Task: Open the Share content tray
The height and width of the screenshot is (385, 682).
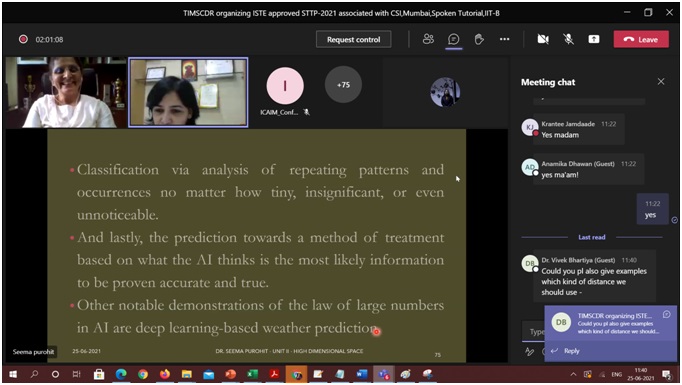Action: (x=594, y=39)
